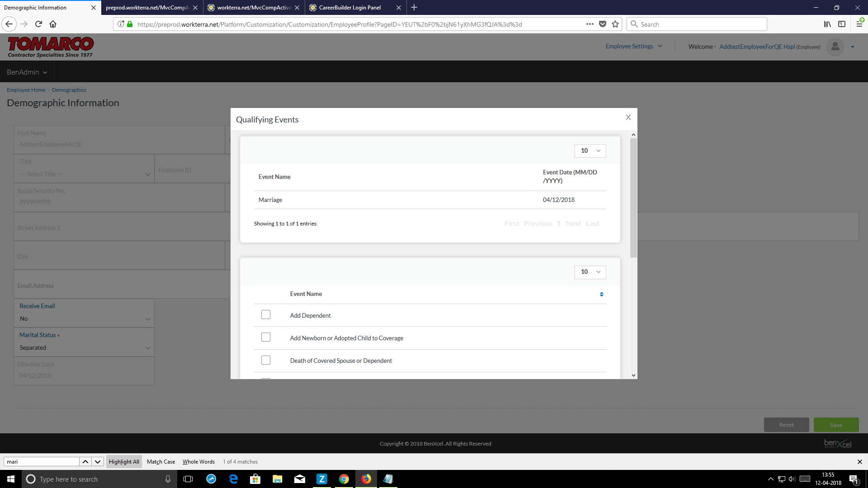Open the BenAdmin menu

point(27,72)
